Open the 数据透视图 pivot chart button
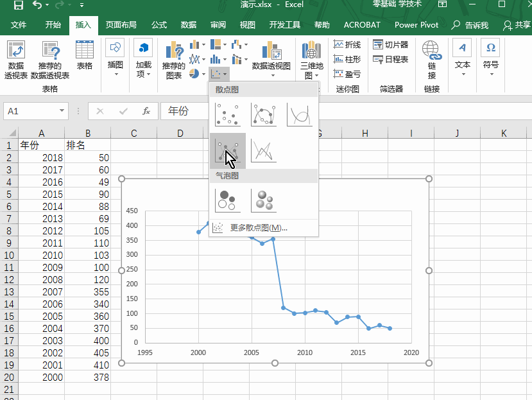Image resolution: width=532 pixels, height=400 pixels. [x=271, y=58]
